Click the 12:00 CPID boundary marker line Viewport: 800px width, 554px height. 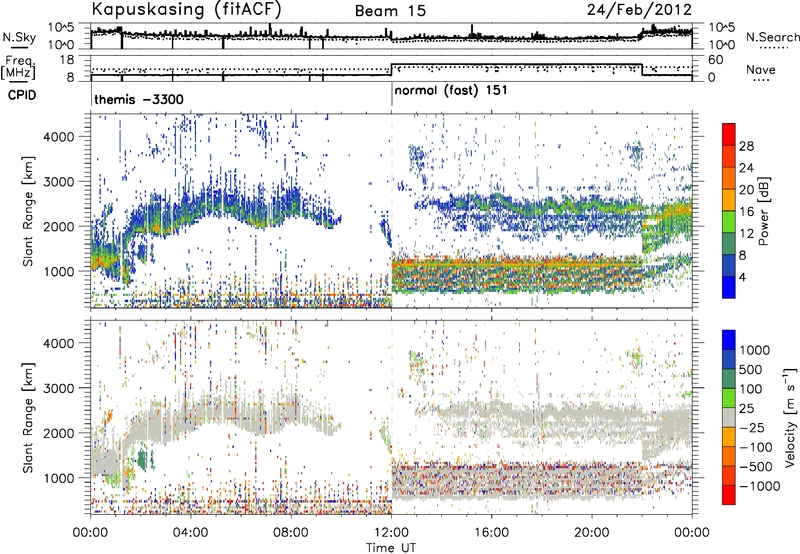pyautogui.click(x=392, y=95)
